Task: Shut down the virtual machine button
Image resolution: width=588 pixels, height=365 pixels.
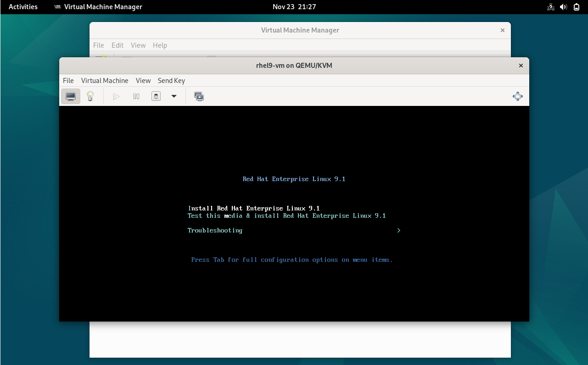Action: point(156,96)
